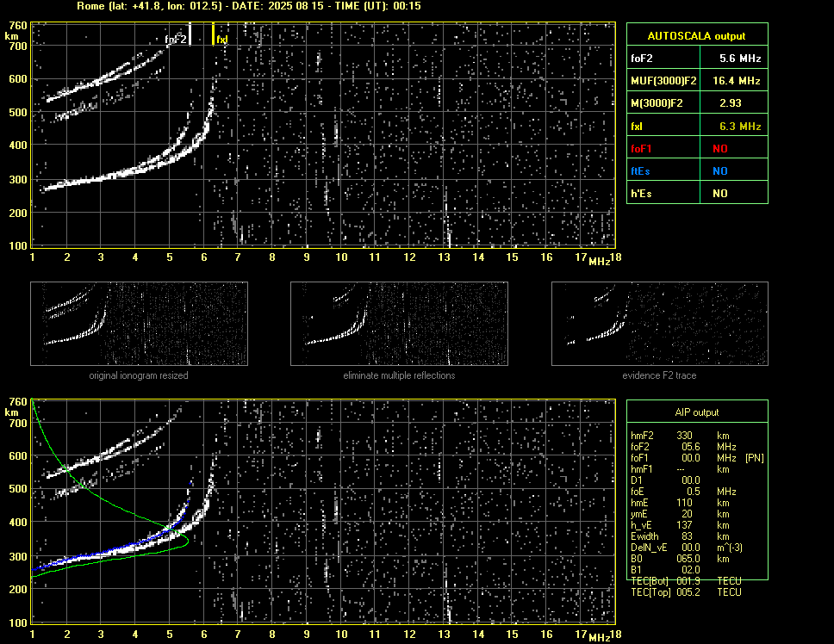Click the white NO value for h'Es

(720, 194)
